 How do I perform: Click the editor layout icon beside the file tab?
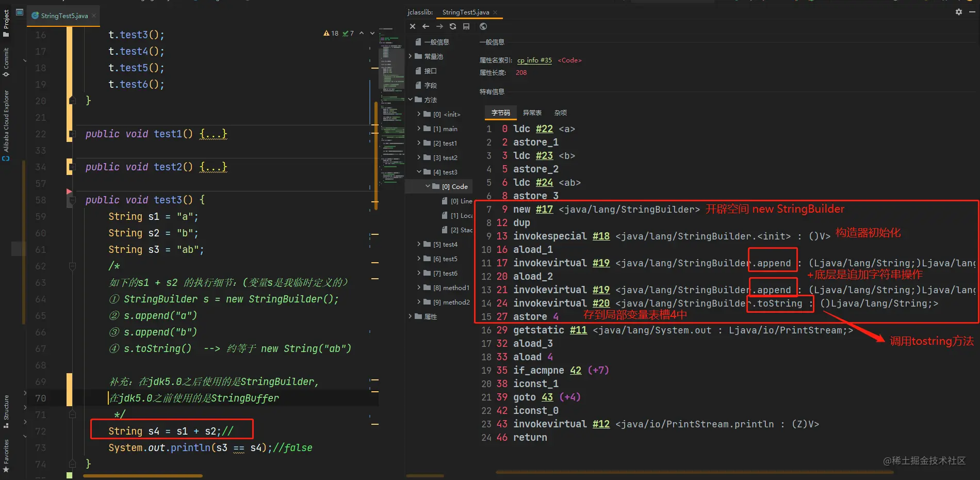point(20,12)
